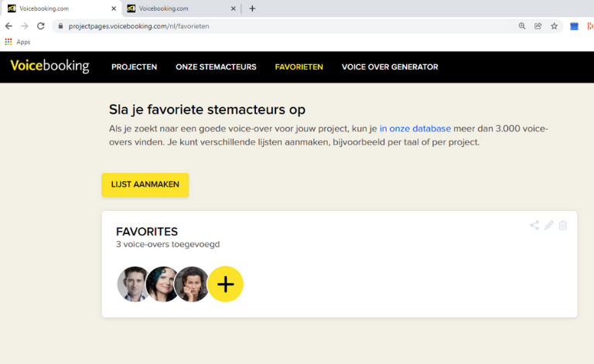The width and height of the screenshot is (594, 364).
Task: Open the red extension icon at toolbar edge
Action: 590,26
